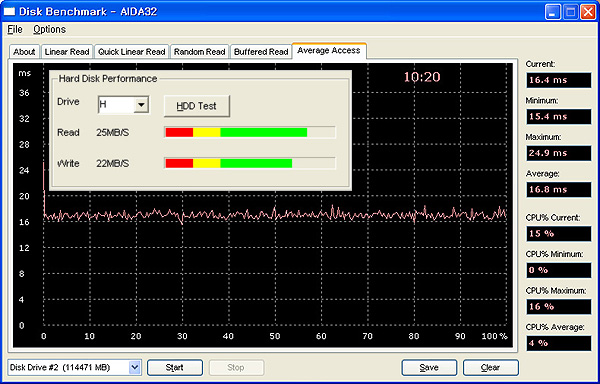The width and height of the screenshot is (600, 384).
Task: Open the Disk Drive #2 selector dropdown
Action: pyautogui.click(x=134, y=368)
